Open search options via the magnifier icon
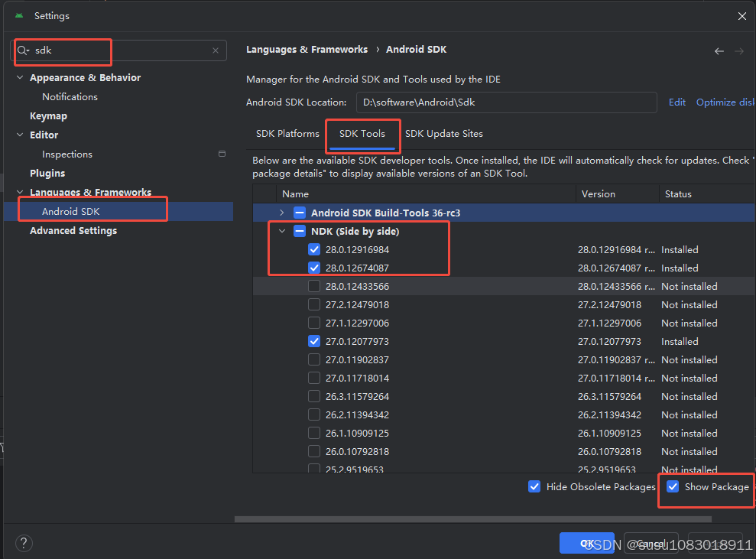The height and width of the screenshot is (559, 756). 24,50
